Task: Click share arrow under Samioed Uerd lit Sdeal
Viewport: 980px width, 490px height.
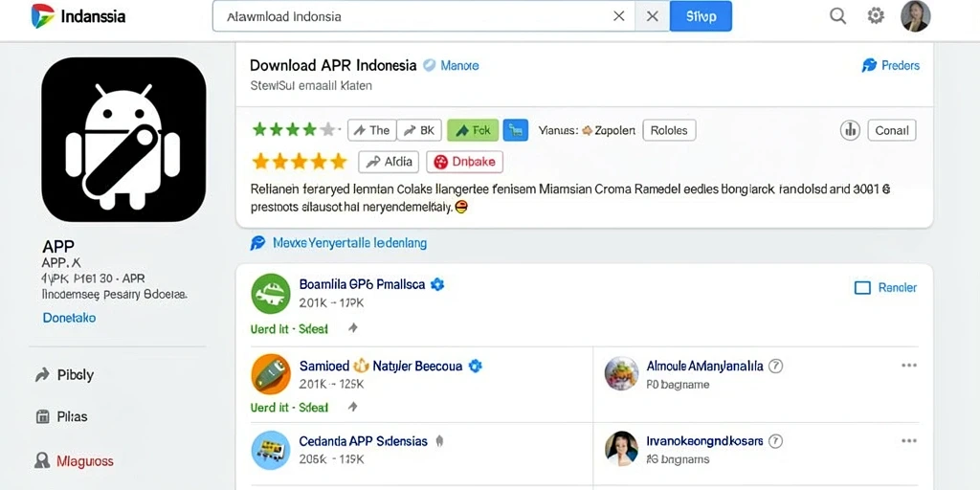Action: tap(353, 407)
